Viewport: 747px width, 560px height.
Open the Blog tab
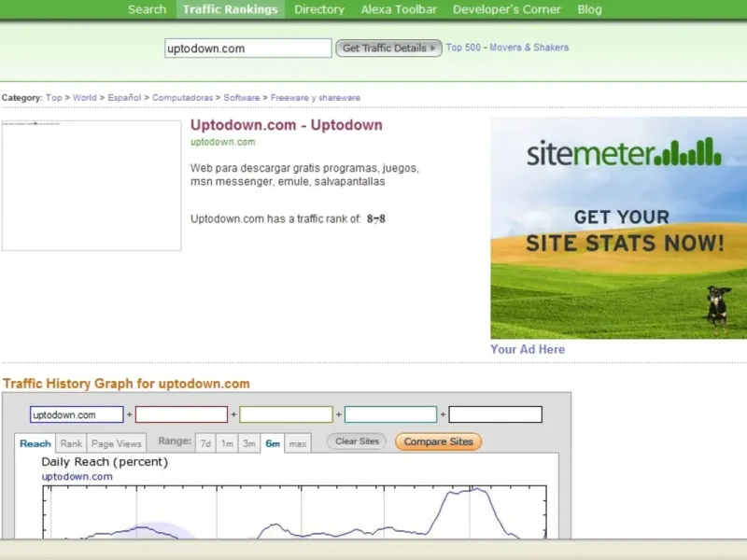(x=590, y=9)
